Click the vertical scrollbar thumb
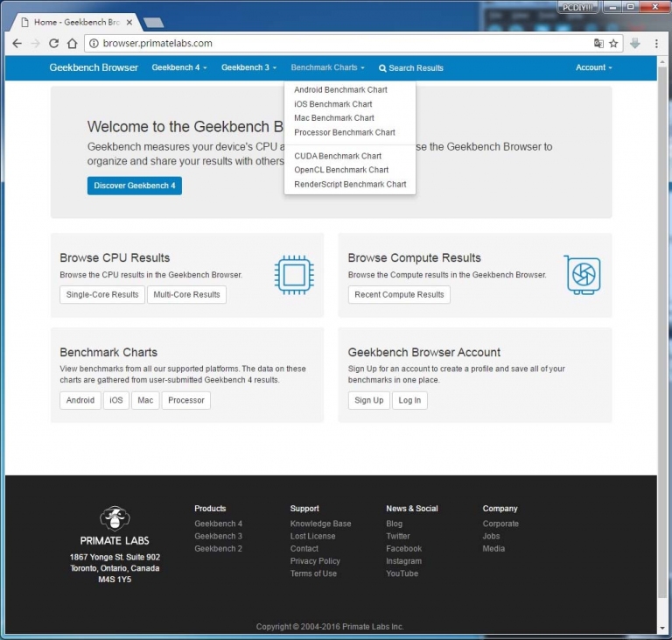This screenshot has width=672, height=640. 662,332
